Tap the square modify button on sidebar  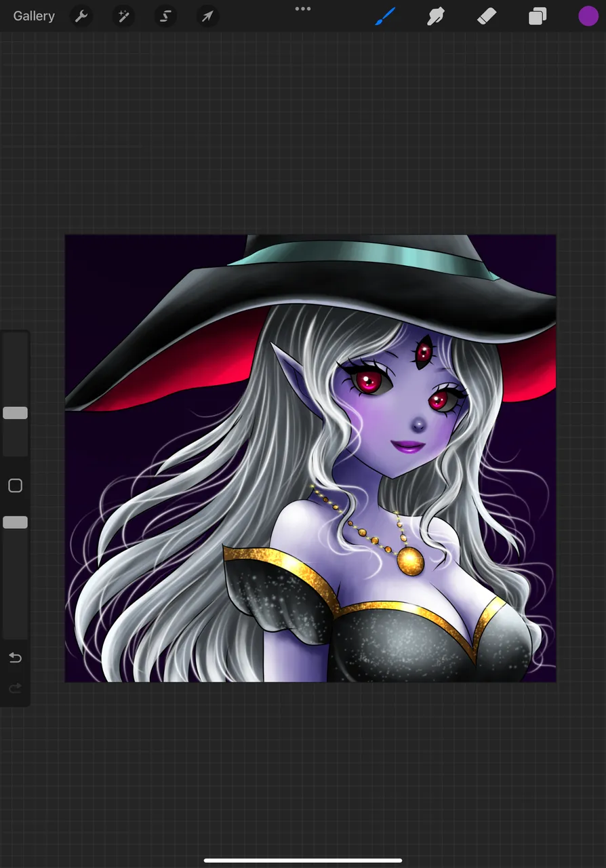point(15,486)
